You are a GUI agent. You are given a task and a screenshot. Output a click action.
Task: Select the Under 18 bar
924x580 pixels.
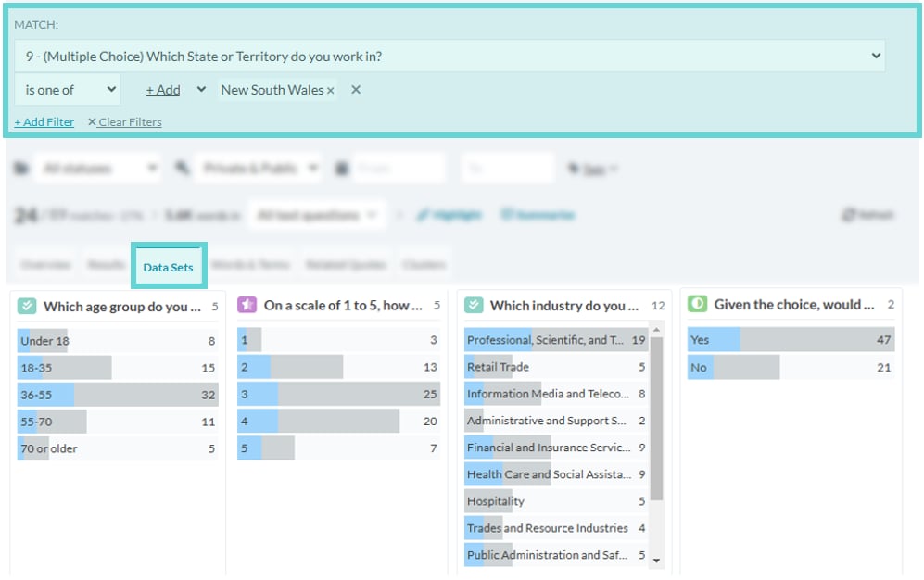(x=118, y=341)
